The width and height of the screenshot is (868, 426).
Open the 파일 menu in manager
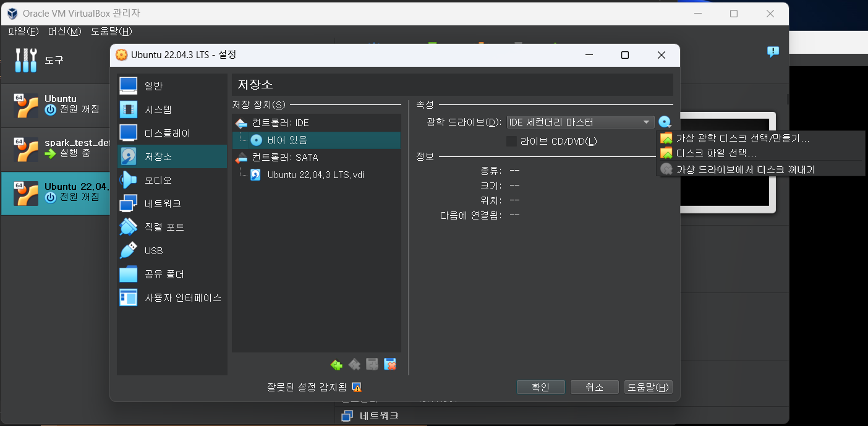pyautogui.click(x=23, y=32)
